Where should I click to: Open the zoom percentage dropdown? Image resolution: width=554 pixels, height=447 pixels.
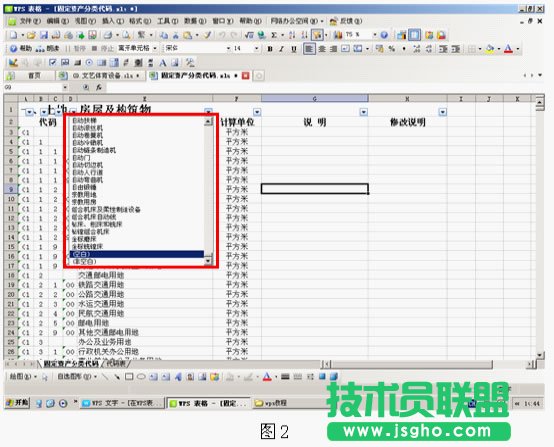click(374, 35)
